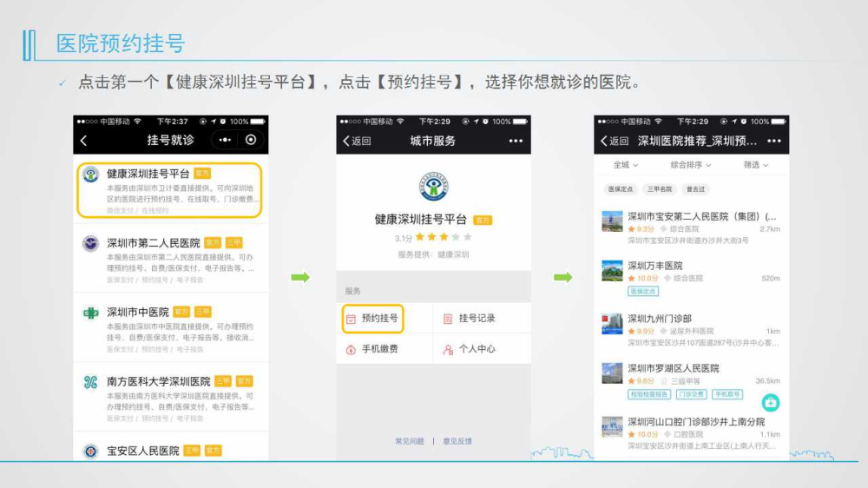Click the 意见反馈 feedback link

coord(457,441)
